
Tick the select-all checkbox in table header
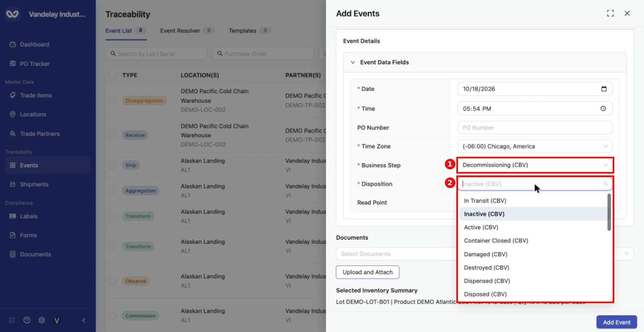tap(112, 75)
